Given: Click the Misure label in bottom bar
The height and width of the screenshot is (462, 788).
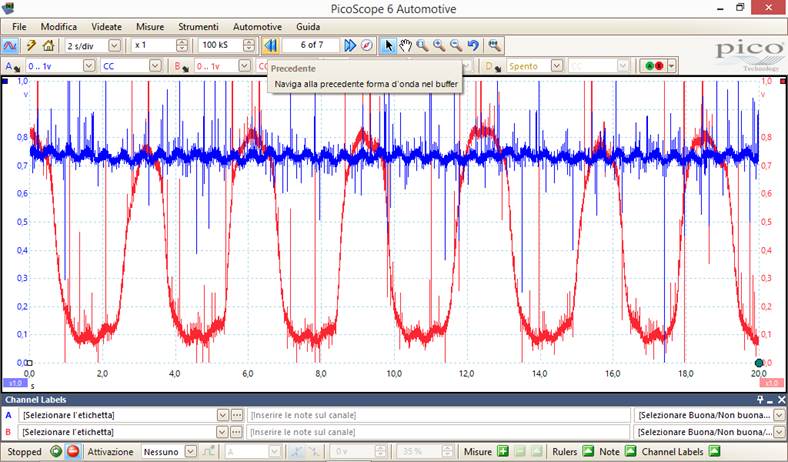Looking at the screenshot, I should (x=477, y=451).
